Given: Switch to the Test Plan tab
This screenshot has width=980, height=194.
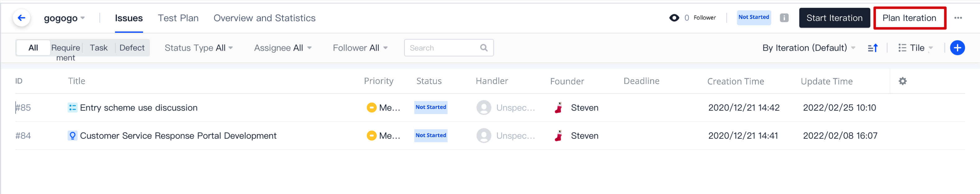Looking at the screenshot, I should pos(178,18).
